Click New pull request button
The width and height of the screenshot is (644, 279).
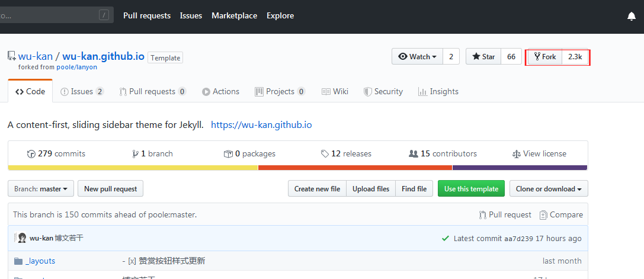110,188
